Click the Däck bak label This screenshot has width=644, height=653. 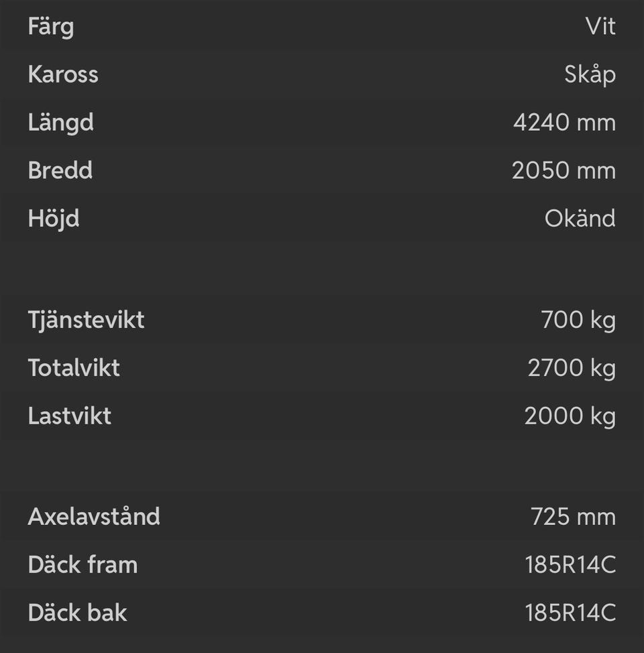pos(77,613)
